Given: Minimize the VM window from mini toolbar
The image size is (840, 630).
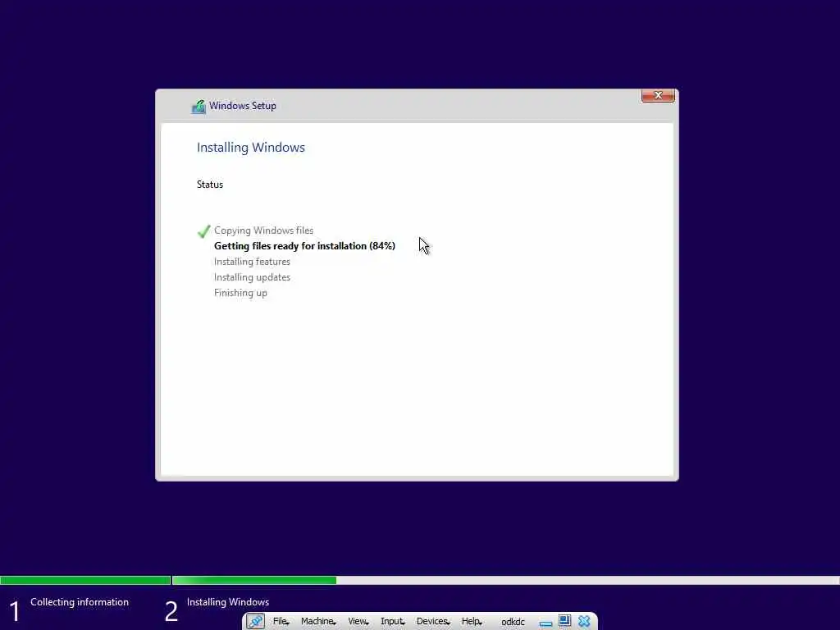Looking at the screenshot, I should coord(546,623).
